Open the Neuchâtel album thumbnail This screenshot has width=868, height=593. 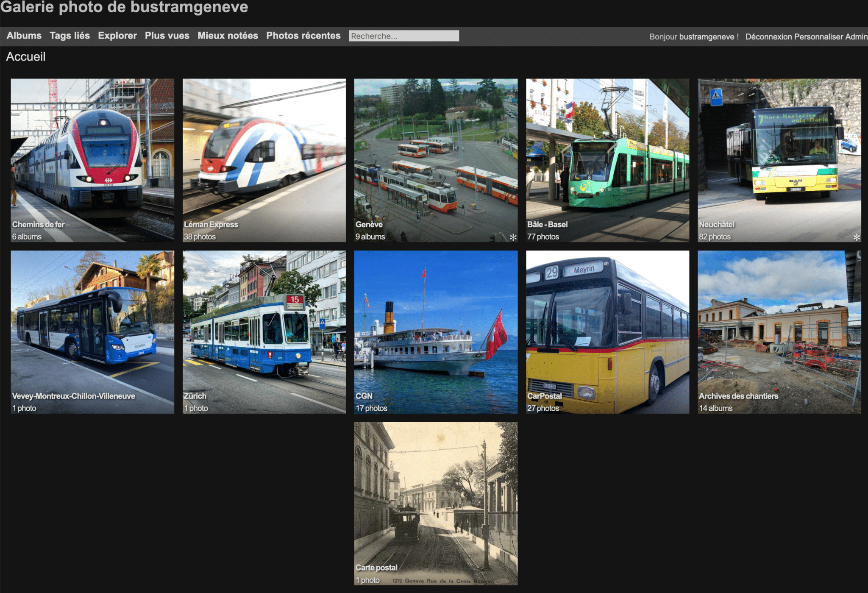(779, 160)
